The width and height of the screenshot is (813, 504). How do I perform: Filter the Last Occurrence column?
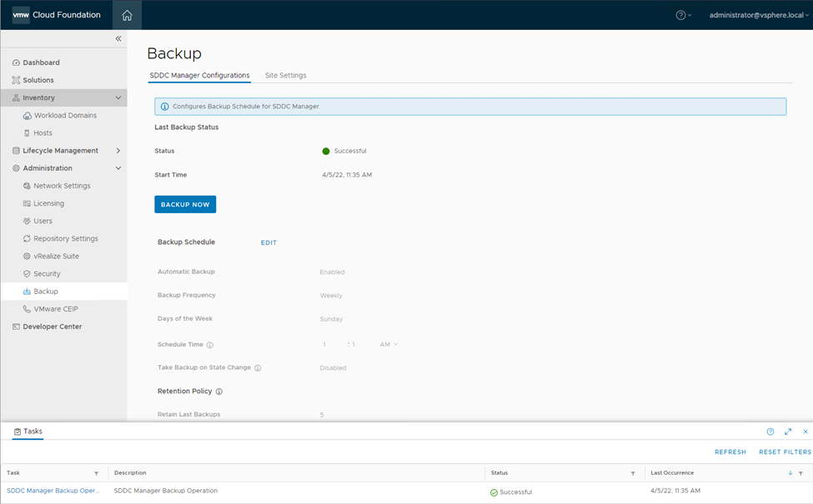[x=800, y=473]
